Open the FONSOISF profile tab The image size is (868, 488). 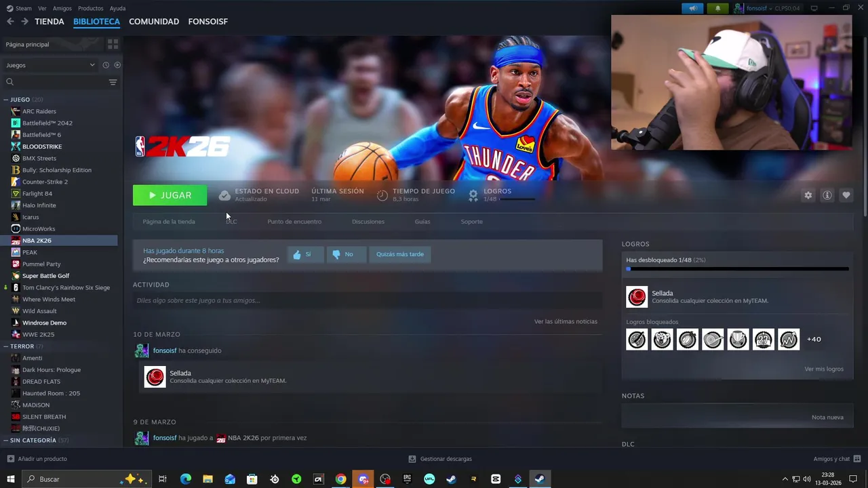click(208, 22)
